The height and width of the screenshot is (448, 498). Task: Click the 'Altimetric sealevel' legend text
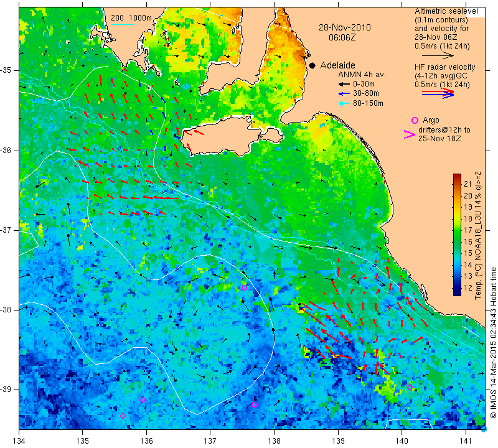point(446,11)
